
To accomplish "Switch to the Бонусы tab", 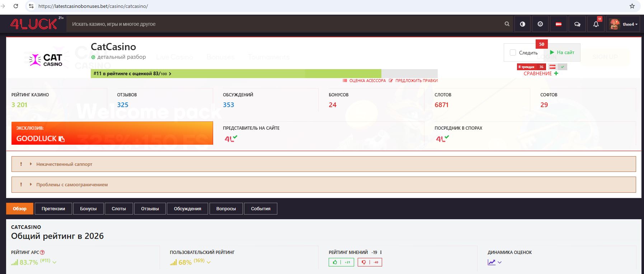I will 88,208.
